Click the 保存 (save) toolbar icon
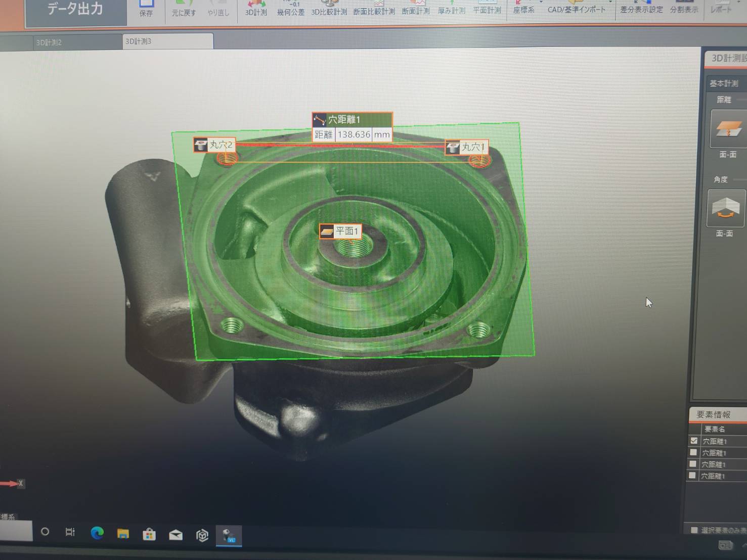The width and height of the screenshot is (747, 560). pyautogui.click(x=146, y=7)
